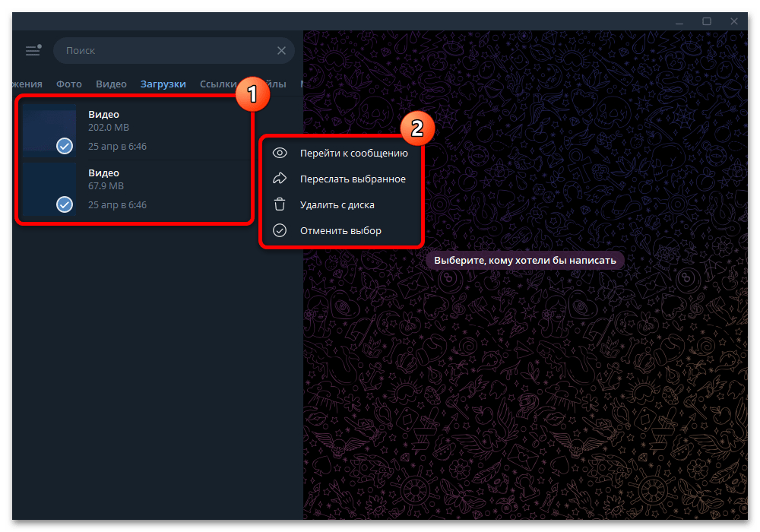The height and width of the screenshot is (532, 760).
Task: Switch to the Ссылки tab
Action: pyautogui.click(x=218, y=84)
